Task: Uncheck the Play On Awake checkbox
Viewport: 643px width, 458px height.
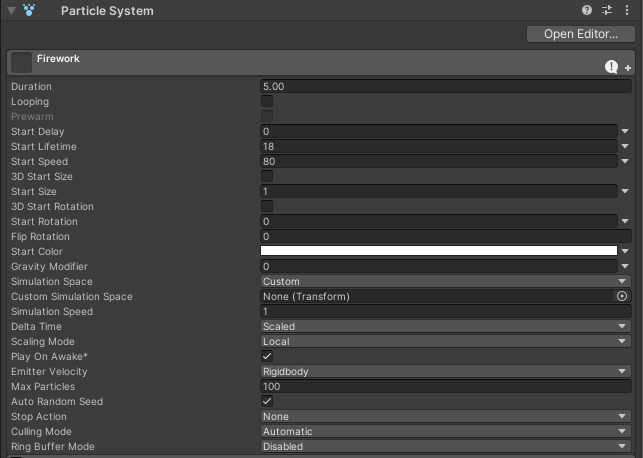Action: point(267,356)
